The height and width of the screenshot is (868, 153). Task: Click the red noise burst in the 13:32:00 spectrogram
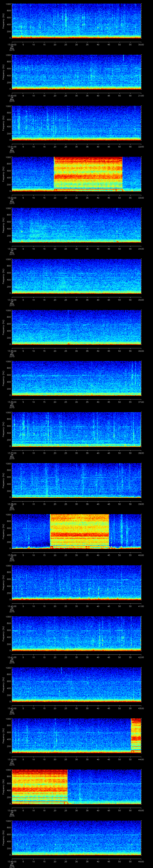pos(88,174)
